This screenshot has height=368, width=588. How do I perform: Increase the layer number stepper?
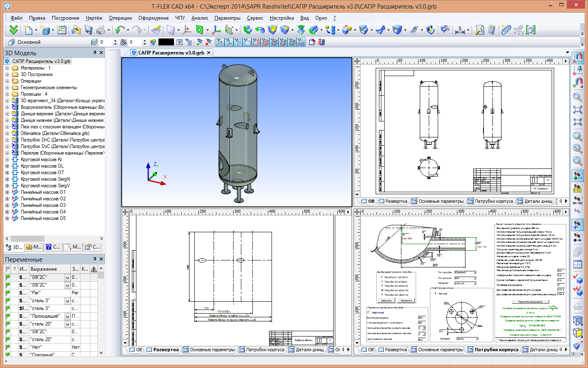tap(115, 40)
